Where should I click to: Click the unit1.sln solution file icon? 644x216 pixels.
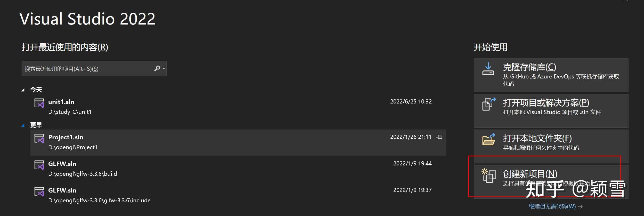(39, 103)
